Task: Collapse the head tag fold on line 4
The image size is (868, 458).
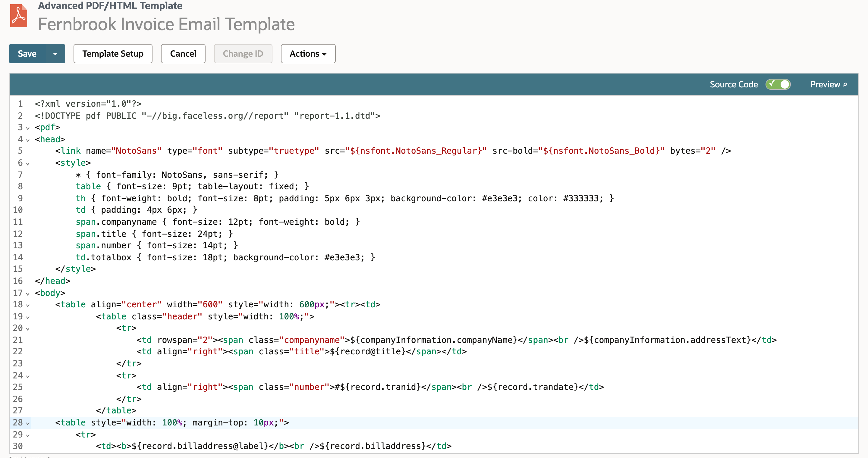Action: (x=28, y=140)
